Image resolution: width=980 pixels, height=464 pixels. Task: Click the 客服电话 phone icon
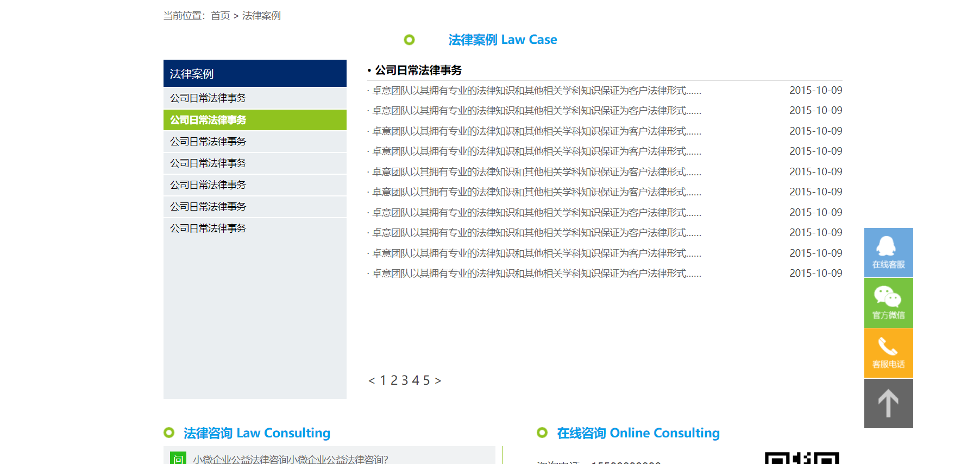click(x=888, y=353)
